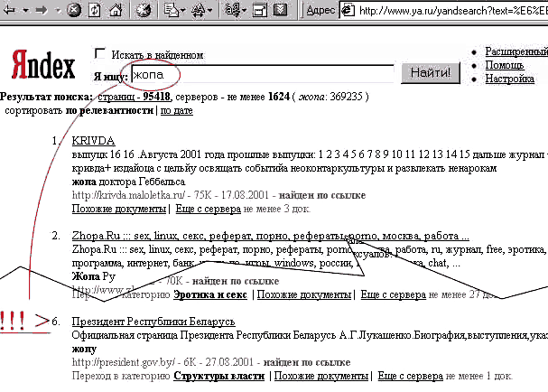Open the Back button history dropdown
This screenshot has width=548, height=392.
[x=25, y=11]
